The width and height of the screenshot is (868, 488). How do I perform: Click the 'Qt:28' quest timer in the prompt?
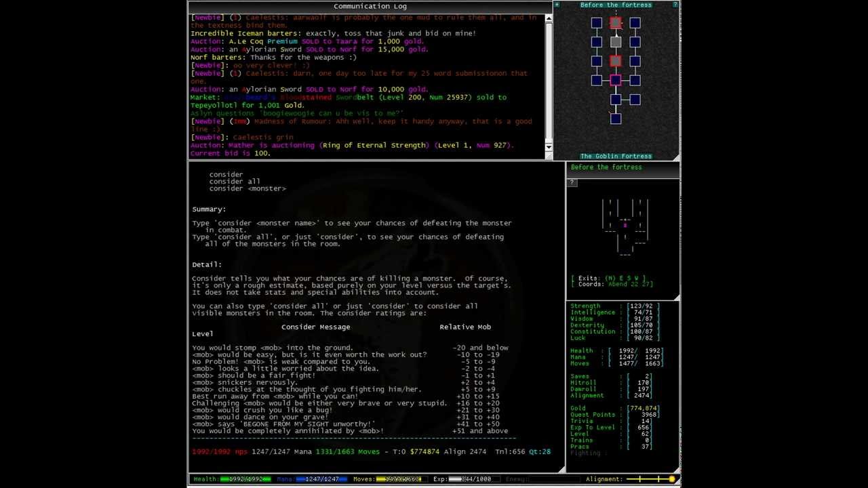pos(540,451)
